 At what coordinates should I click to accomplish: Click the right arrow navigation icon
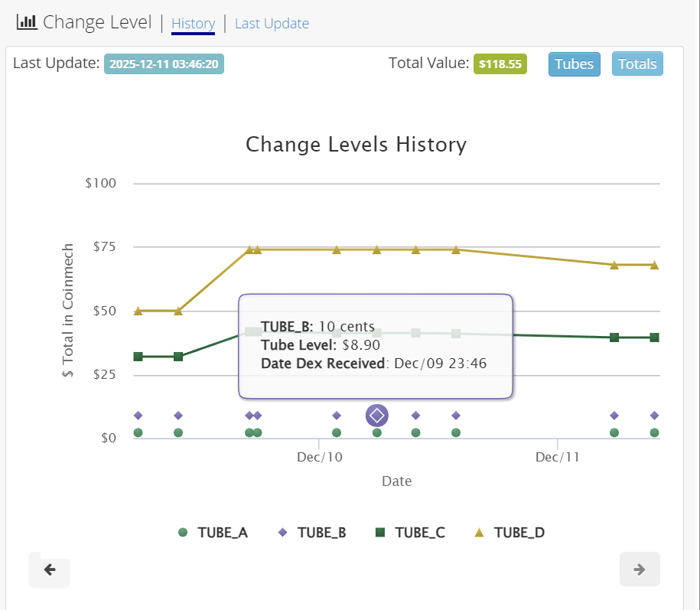coord(640,569)
